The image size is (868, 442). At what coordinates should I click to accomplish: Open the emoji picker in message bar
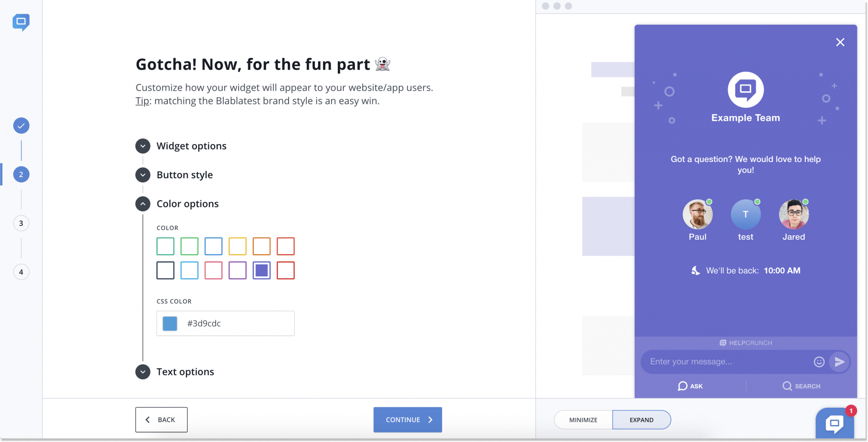[x=819, y=361]
